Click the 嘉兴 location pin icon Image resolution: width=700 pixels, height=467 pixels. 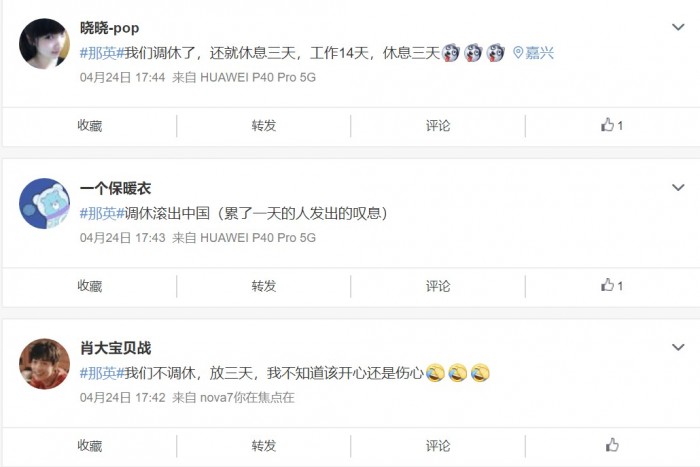[518, 53]
